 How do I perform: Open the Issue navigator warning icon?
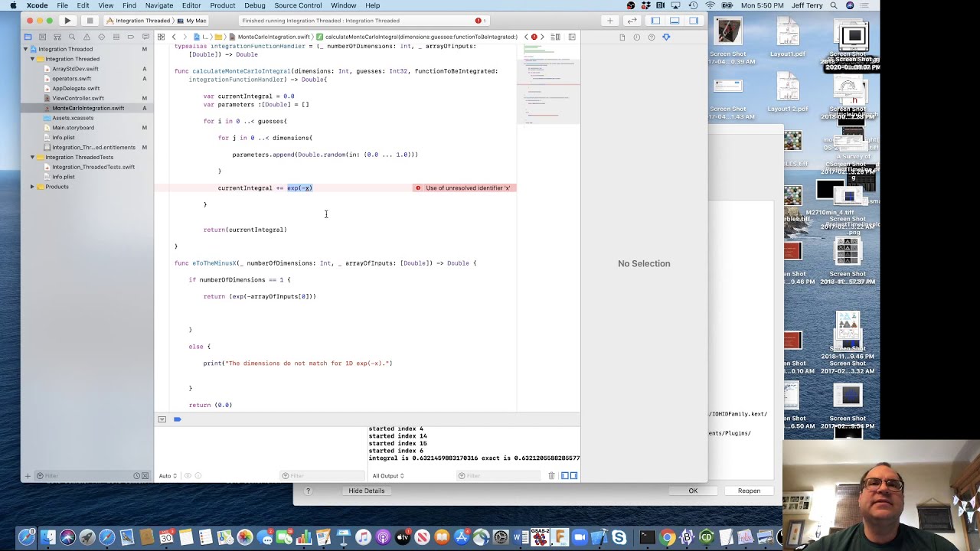[x=87, y=37]
